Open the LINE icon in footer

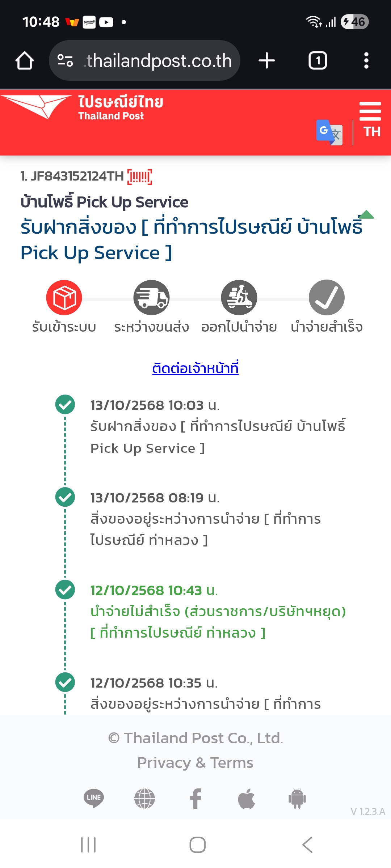point(94,798)
